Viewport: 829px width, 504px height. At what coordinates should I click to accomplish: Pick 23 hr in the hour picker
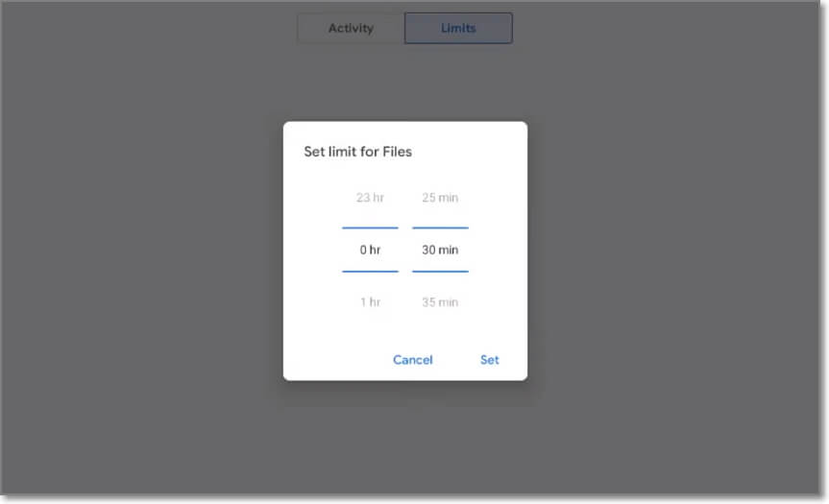pos(370,198)
